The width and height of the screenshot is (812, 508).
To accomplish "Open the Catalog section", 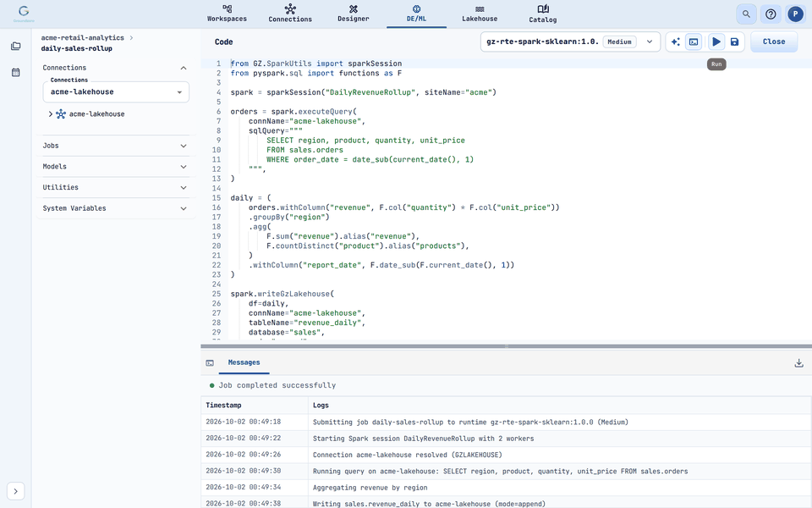I will click(x=543, y=14).
